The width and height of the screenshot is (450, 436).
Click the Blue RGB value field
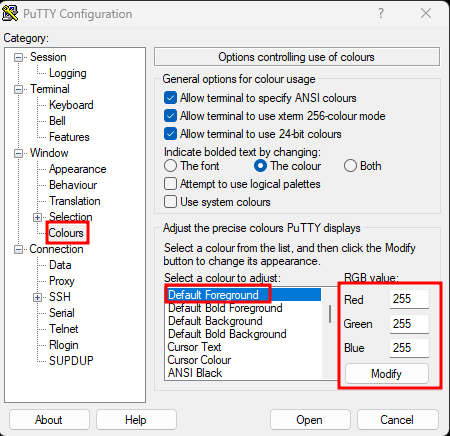[x=409, y=348]
